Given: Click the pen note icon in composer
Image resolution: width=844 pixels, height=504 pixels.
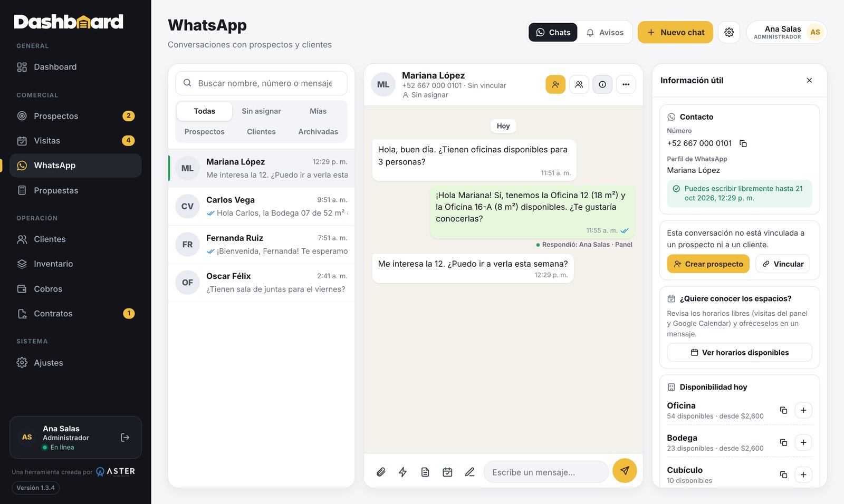Looking at the screenshot, I should 469,472.
